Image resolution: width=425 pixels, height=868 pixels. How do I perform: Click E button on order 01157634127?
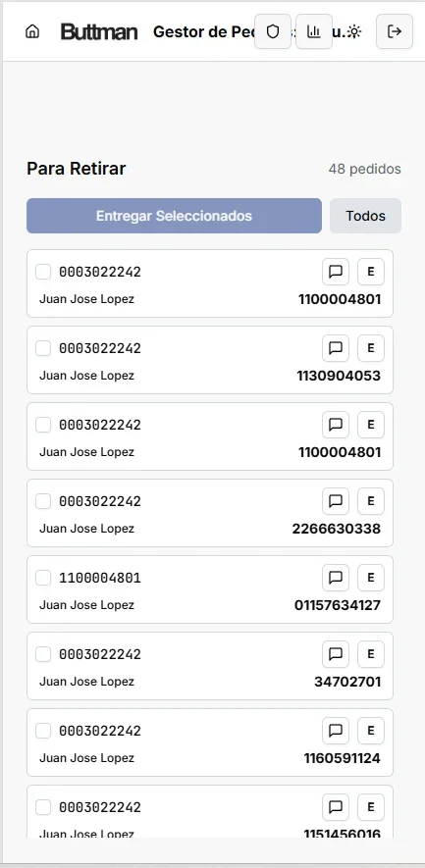click(x=371, y=577)
